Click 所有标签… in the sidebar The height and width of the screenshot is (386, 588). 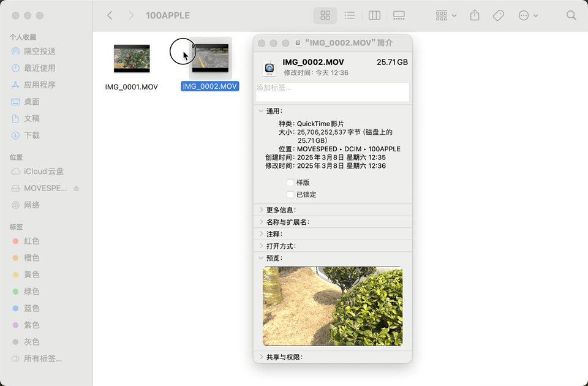42,358
